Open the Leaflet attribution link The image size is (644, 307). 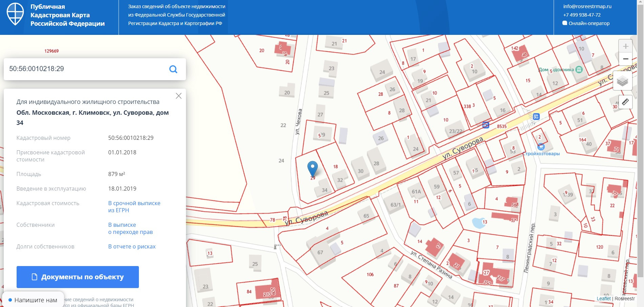click(604, 299)
